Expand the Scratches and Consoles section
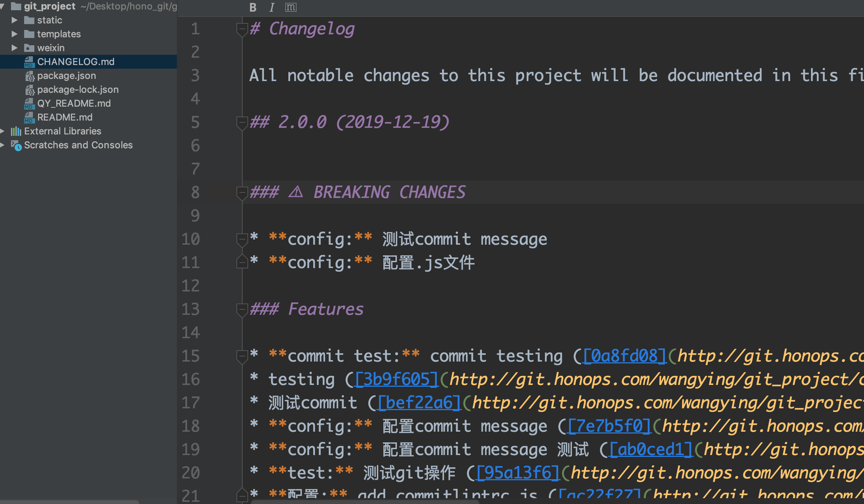This screenshot has width=864, height=504. (x=5, y=145)
